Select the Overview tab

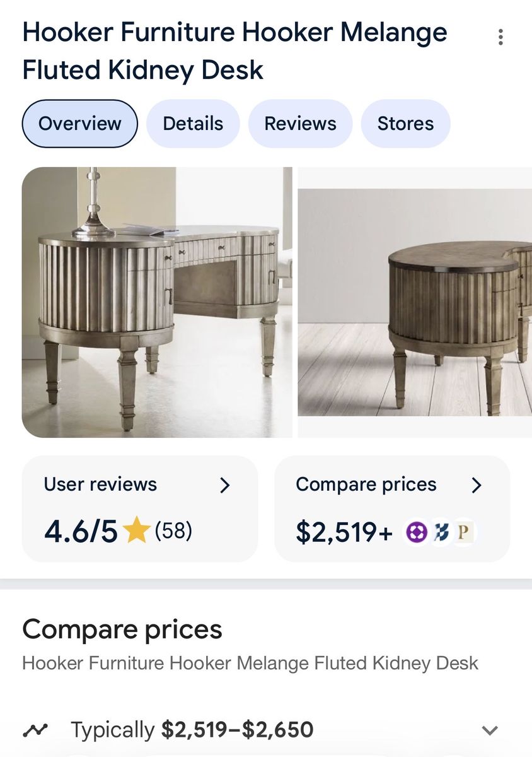[x=79, y=124]
